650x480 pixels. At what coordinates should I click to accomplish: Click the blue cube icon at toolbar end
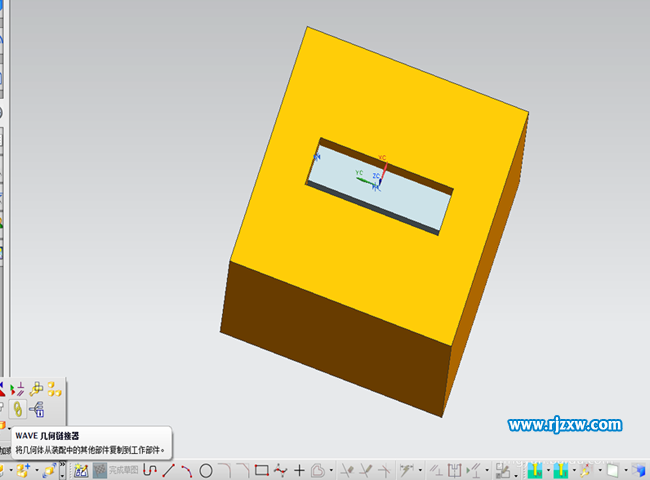tap(638, 470)
